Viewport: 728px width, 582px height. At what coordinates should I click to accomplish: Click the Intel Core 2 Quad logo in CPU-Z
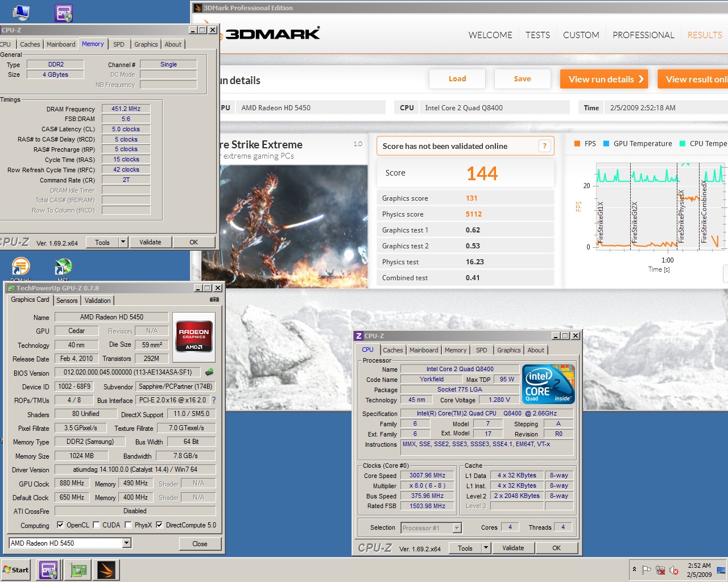(x=548, y=384)
